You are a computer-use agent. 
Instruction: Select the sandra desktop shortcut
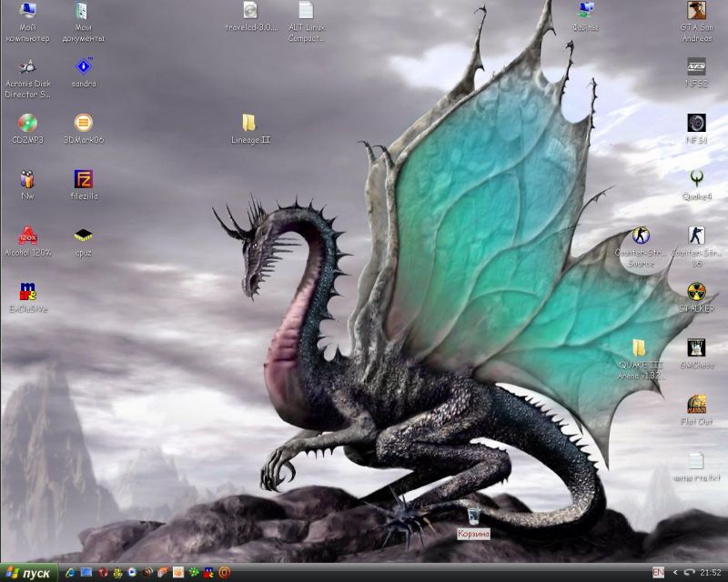[84, 73]
